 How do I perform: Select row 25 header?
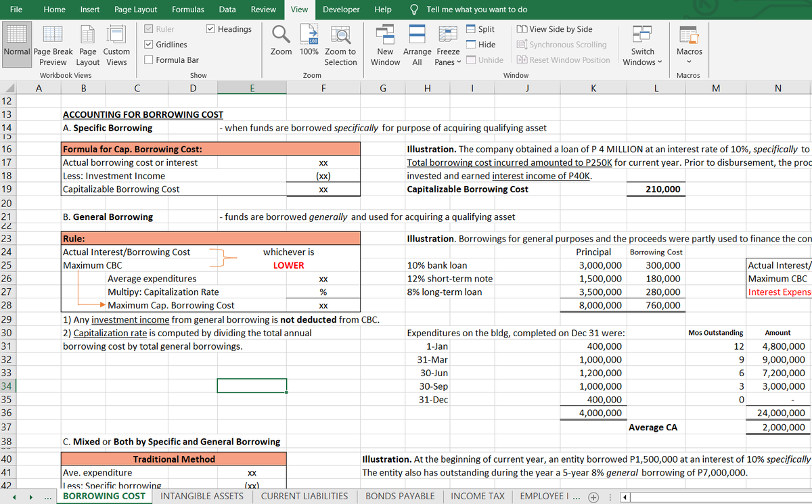7,266
